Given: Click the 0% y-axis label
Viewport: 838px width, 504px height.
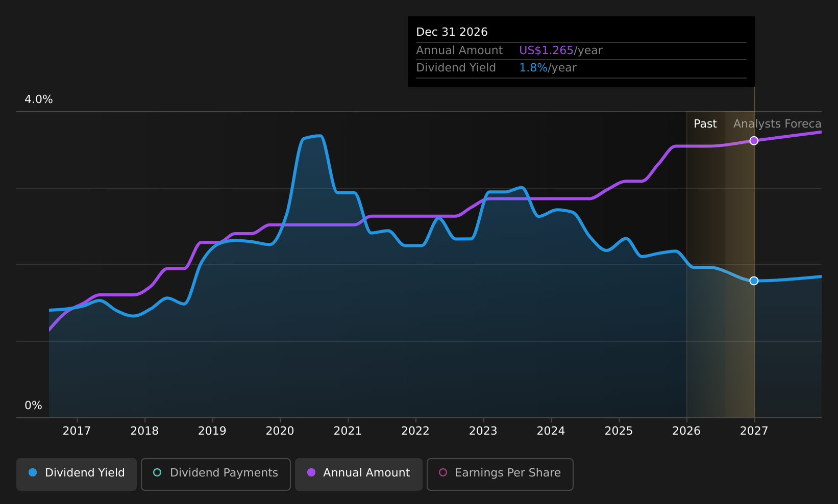Looking at the screenshot, I should point(34,406).
